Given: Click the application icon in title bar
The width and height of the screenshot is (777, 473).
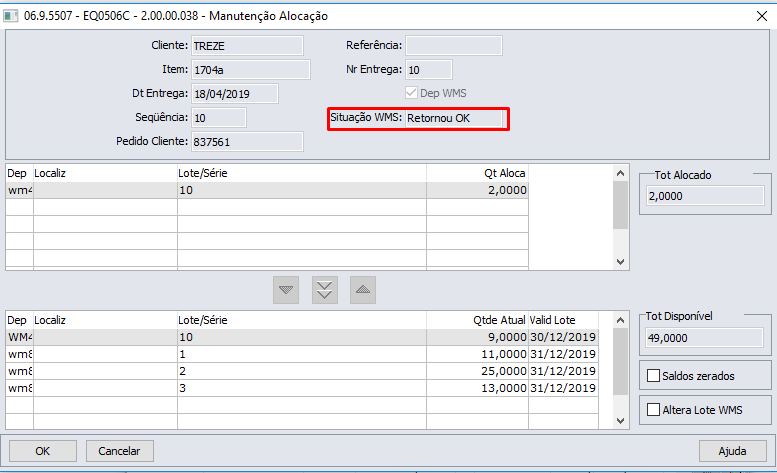Looking at the screenshot, I should point(10,16).
